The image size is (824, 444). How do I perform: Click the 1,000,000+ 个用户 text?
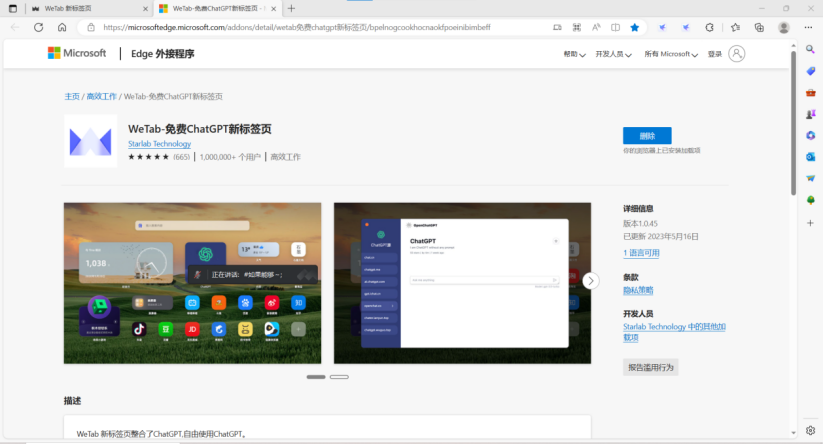point(230,157)
